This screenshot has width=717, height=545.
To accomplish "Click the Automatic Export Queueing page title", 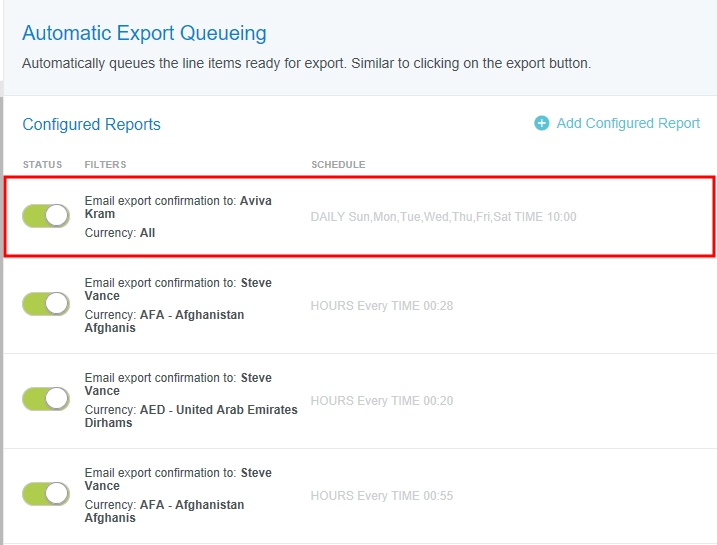I will (144, 33).
